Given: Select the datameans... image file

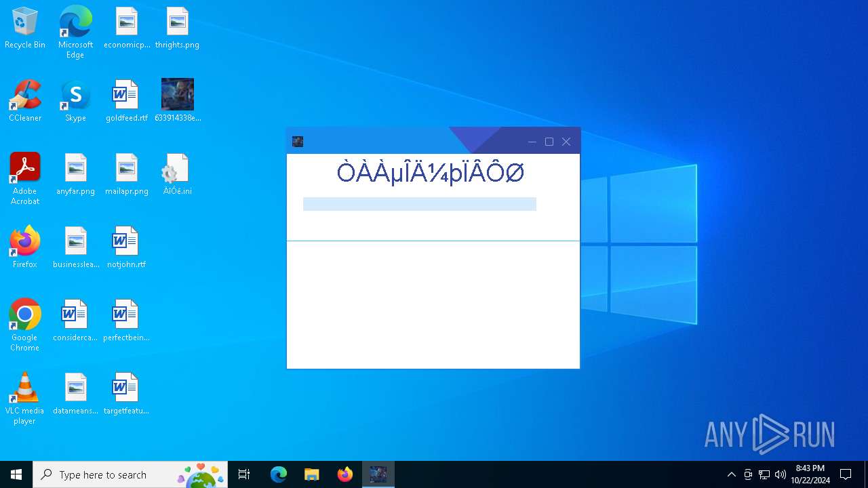Looking at the screenshot, I should pyautogui.click(x=75, y=394).
